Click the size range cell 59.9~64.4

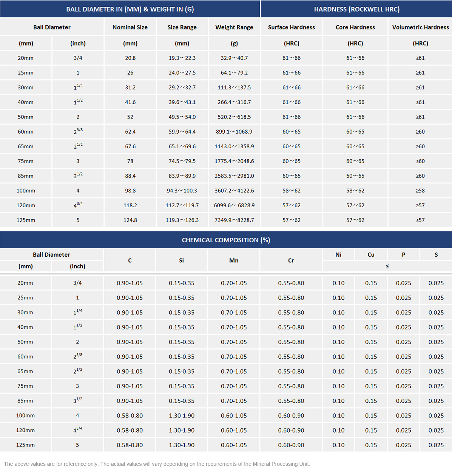click(x=182, y=132)
